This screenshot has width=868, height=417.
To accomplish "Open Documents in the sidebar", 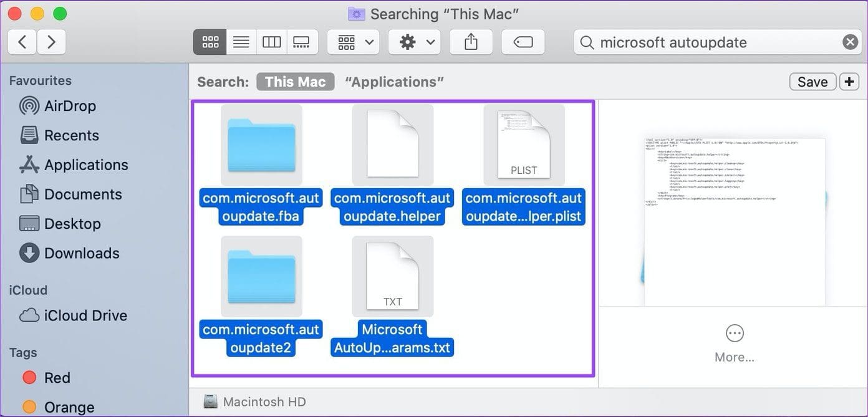I will point(70,194).
